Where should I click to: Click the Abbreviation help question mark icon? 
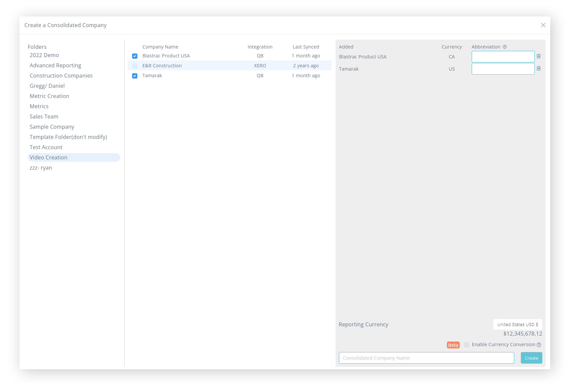click(505, 47)
